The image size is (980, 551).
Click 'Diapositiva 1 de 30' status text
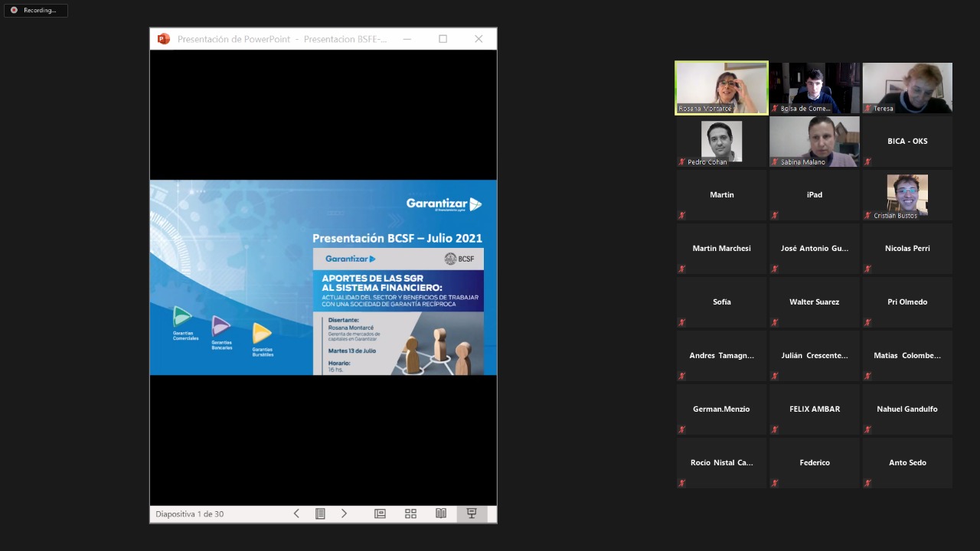coord(190,514)
